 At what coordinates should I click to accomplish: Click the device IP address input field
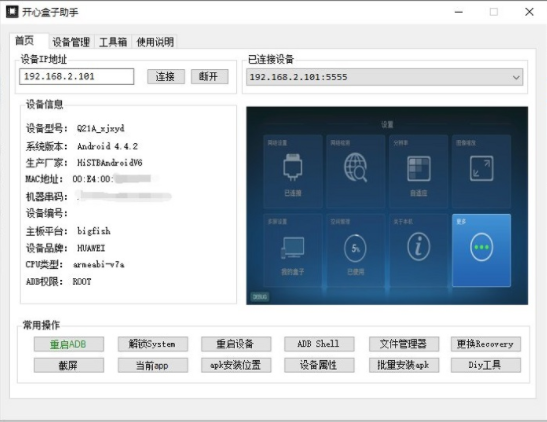(77, 76)
